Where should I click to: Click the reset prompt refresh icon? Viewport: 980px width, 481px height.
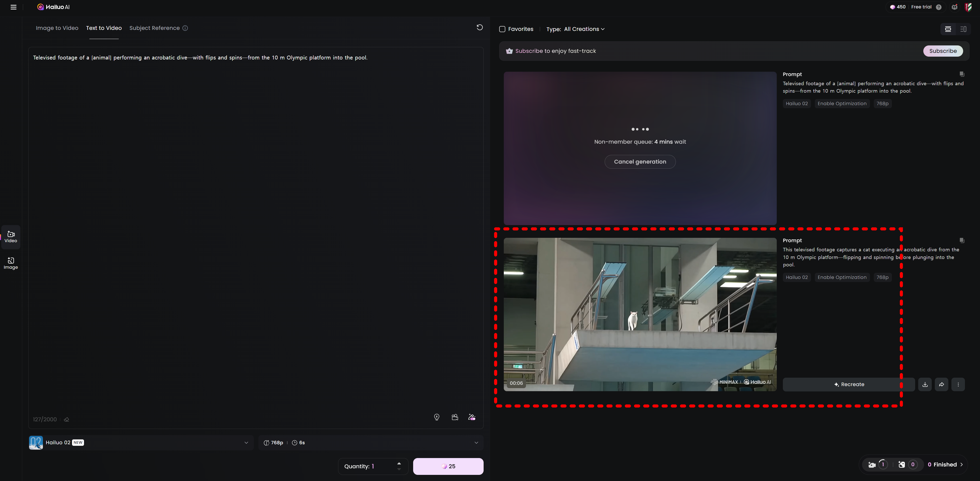coord(479,27)
